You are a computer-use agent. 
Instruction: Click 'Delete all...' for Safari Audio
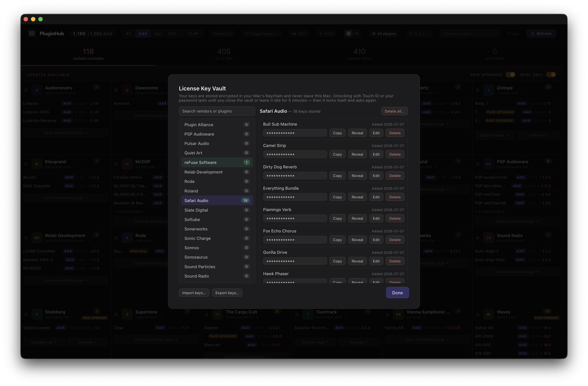click(x=394, y=111)
